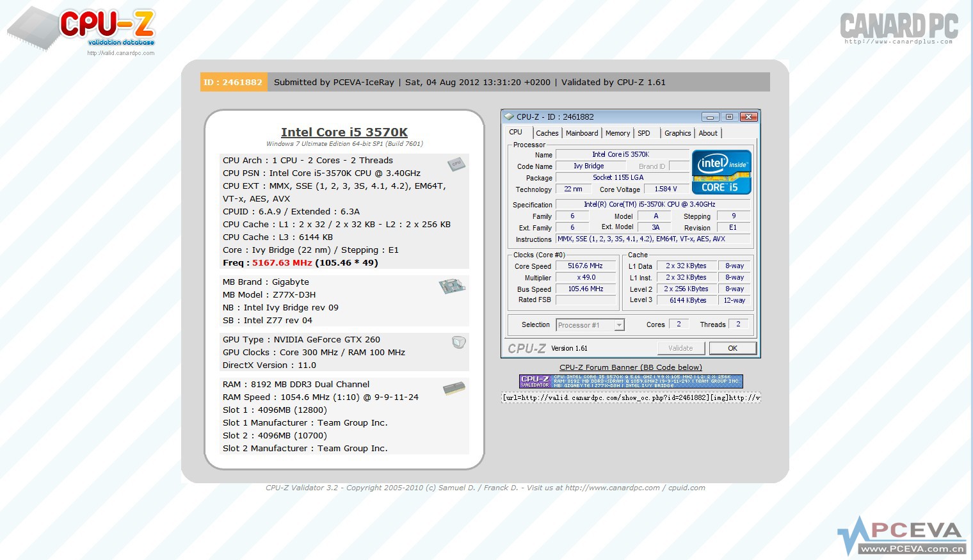Click the motherboard icon beside MB Brand
Viewport: 973px width, 560px height.
452,285
